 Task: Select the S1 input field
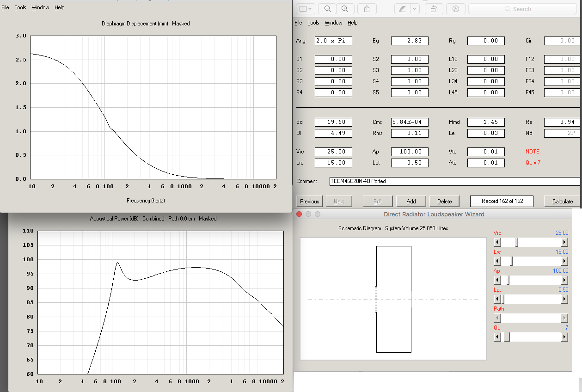(x=333, y=59)
